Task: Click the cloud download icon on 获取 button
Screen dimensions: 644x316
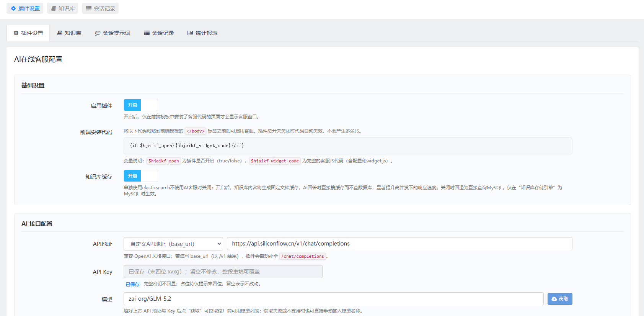Action: 554,299
